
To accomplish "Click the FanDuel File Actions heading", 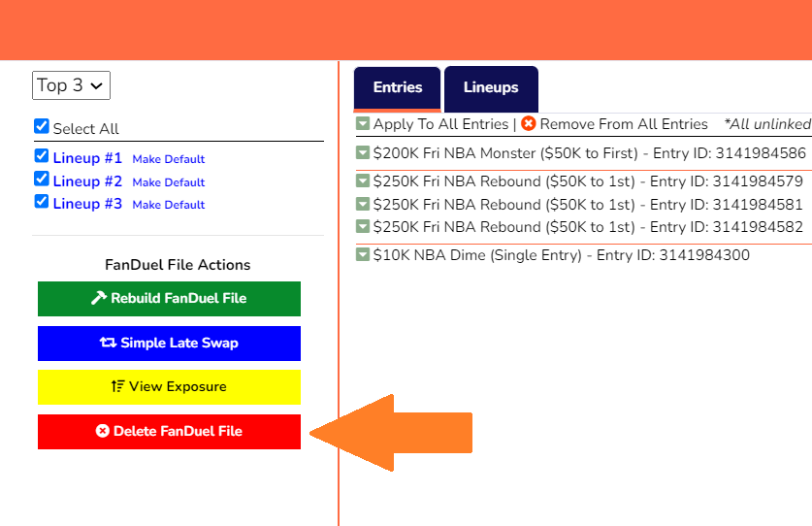I will coord(178,265).
